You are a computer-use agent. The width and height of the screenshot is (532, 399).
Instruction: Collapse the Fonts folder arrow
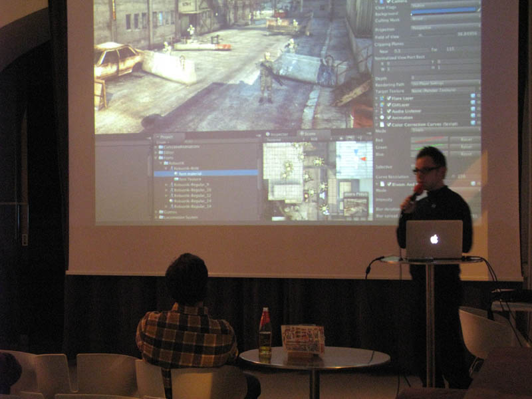click(x=156, y=158)
